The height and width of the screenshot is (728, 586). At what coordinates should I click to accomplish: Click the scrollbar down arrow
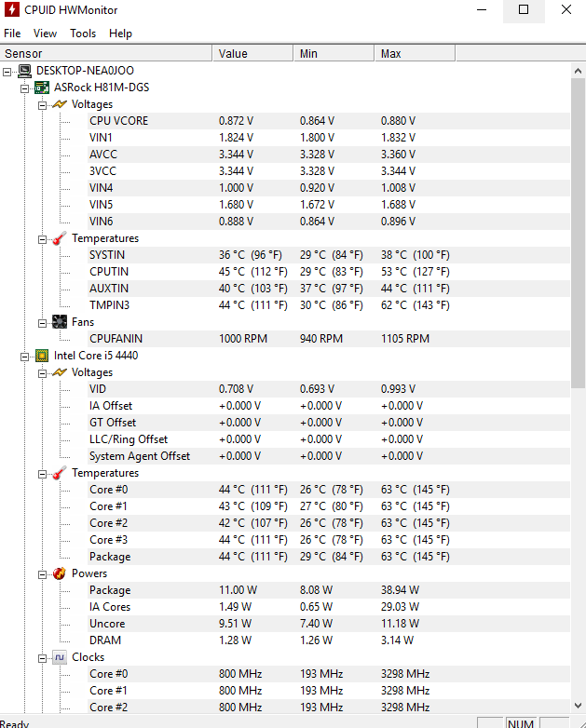578,706
